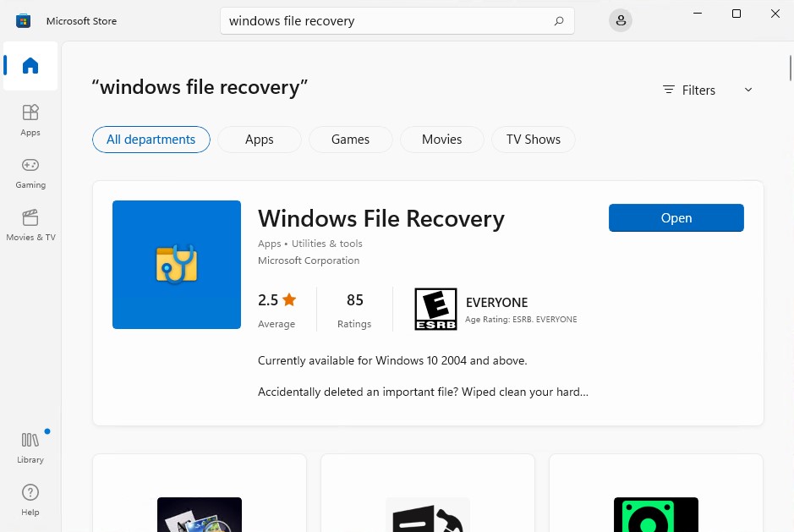Select the Movies category pill

[441, 139]
